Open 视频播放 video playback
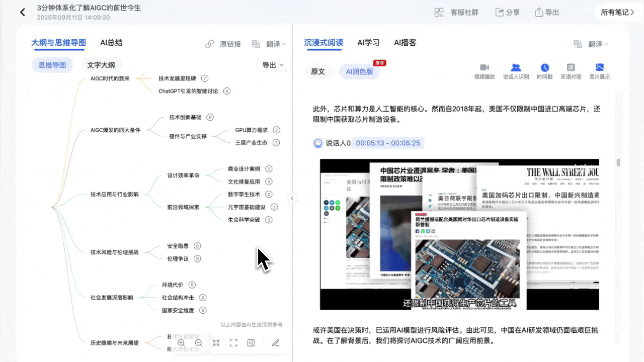The image size is (644, 362). pos(485,71)
